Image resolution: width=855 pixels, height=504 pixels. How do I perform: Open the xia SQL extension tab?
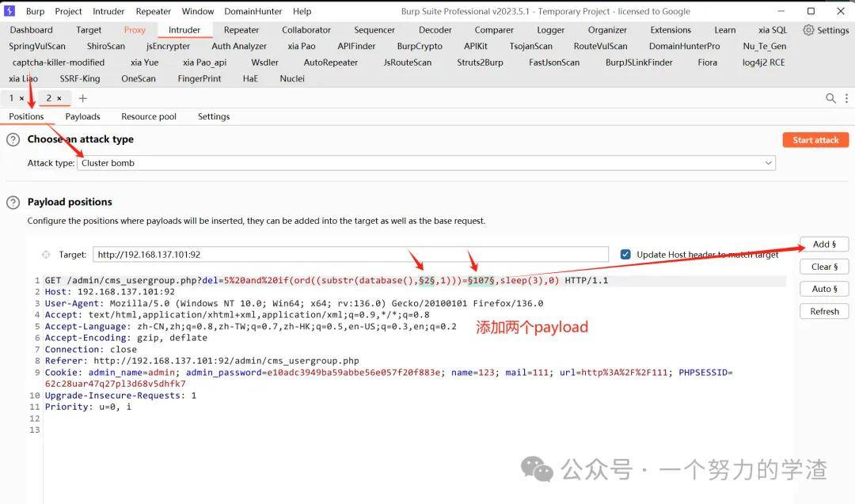click(x=773, y=30)
